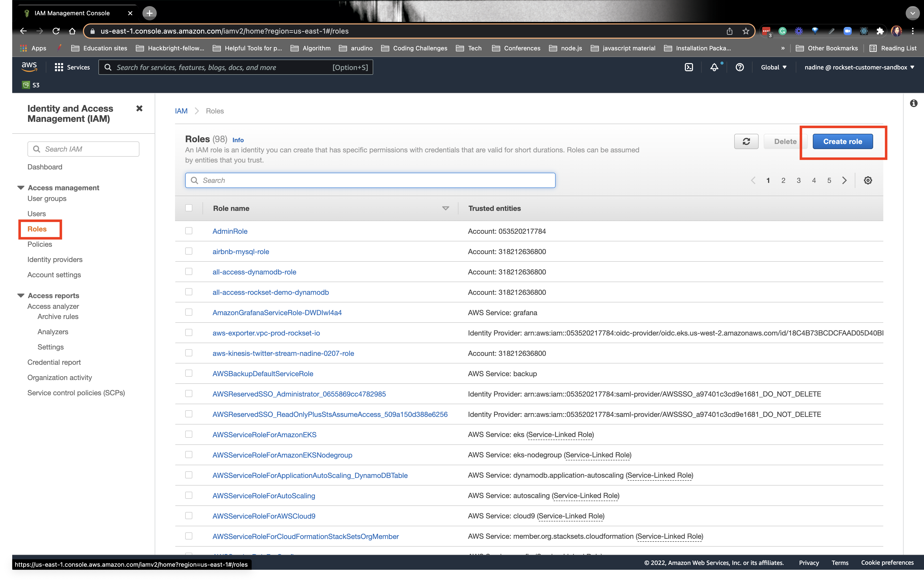
Task: Open the Info link next to Roles
Action: coord(238,140)
